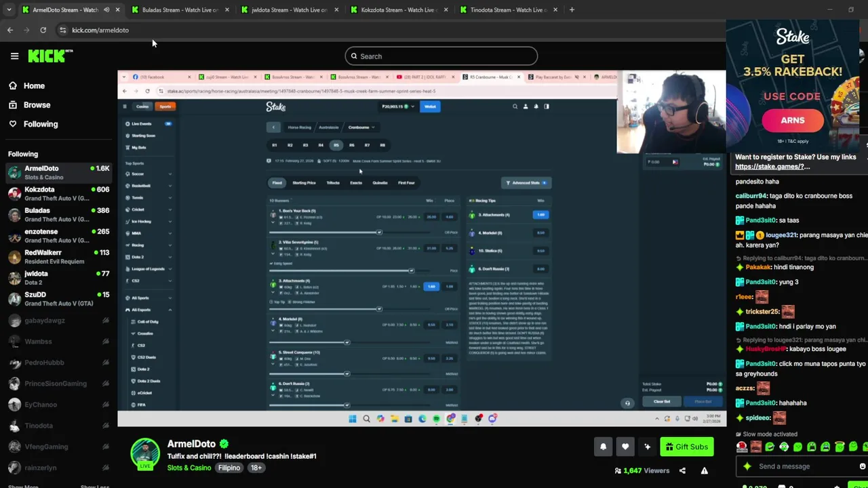
Task: Open ArmelDoto channel in Following list
Action: (x=58, y=172)
